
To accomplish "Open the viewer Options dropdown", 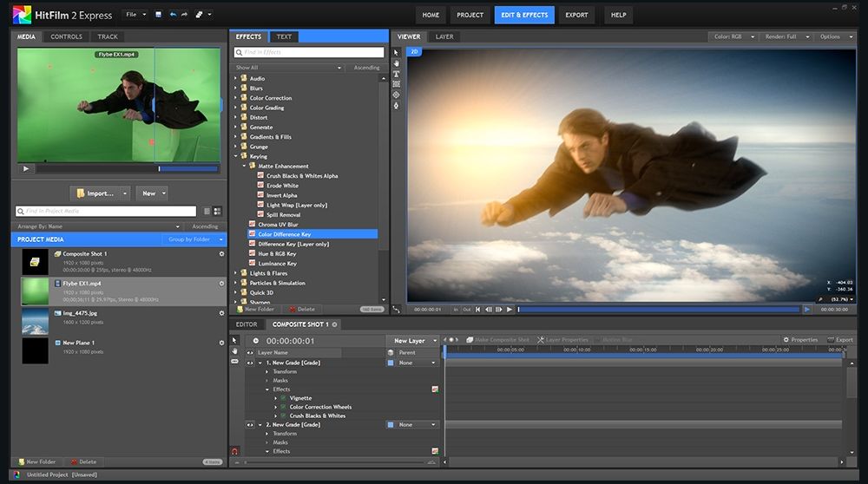I will pyautogui.click(x=836, y=36).
